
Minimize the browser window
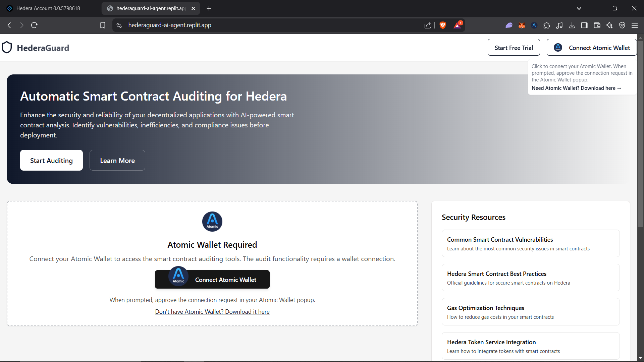596,8
